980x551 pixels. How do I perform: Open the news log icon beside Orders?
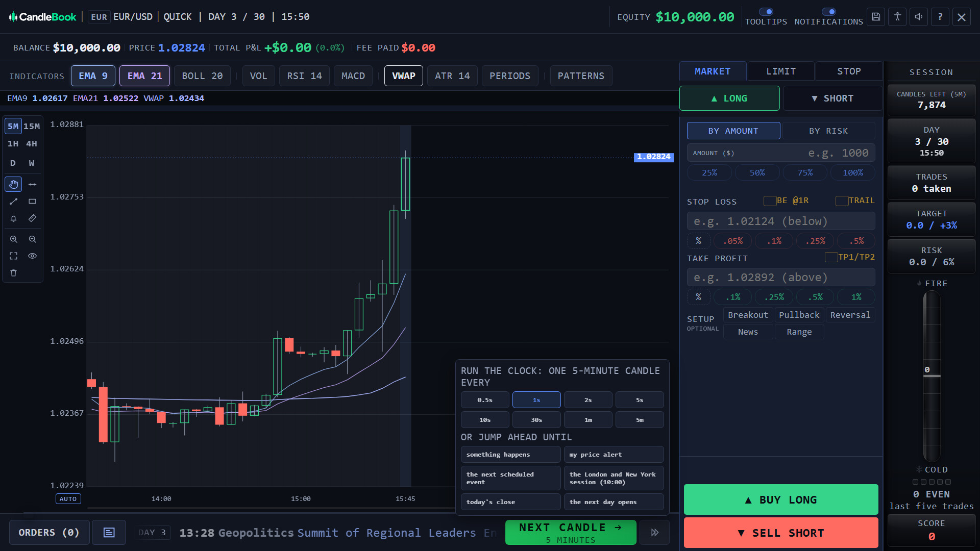[x=109, y=533]
